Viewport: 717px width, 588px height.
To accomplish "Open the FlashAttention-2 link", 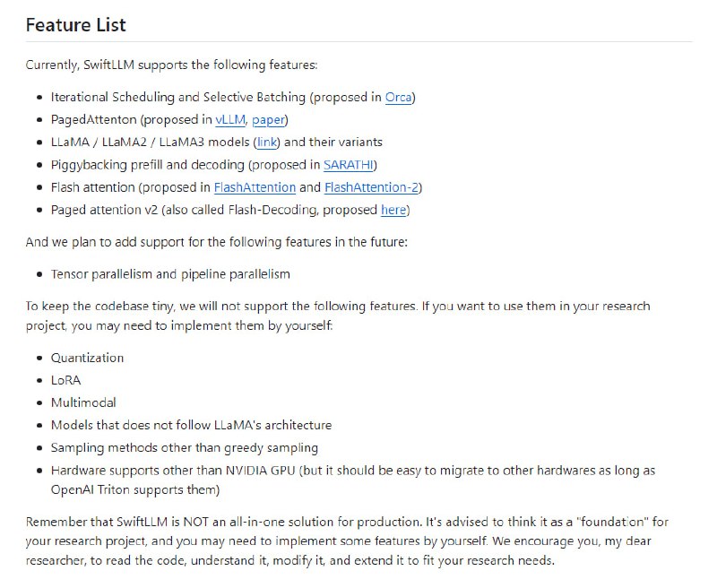I will (371, 187).
